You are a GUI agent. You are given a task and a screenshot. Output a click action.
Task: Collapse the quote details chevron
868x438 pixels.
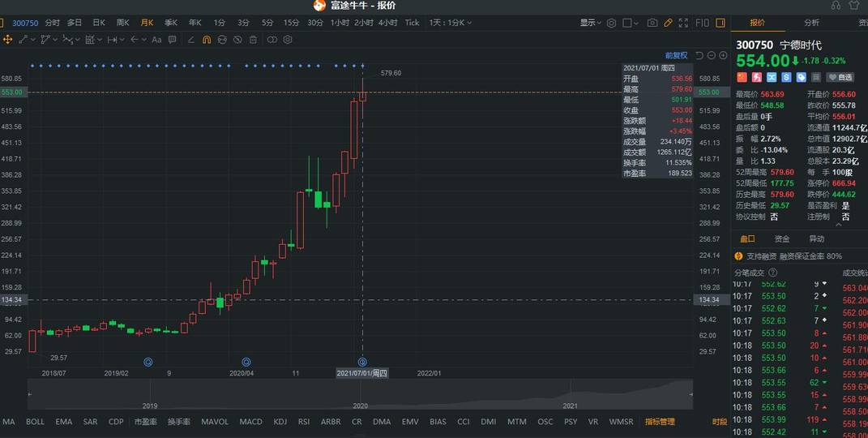pyautogui.click(x=838, y=224)
